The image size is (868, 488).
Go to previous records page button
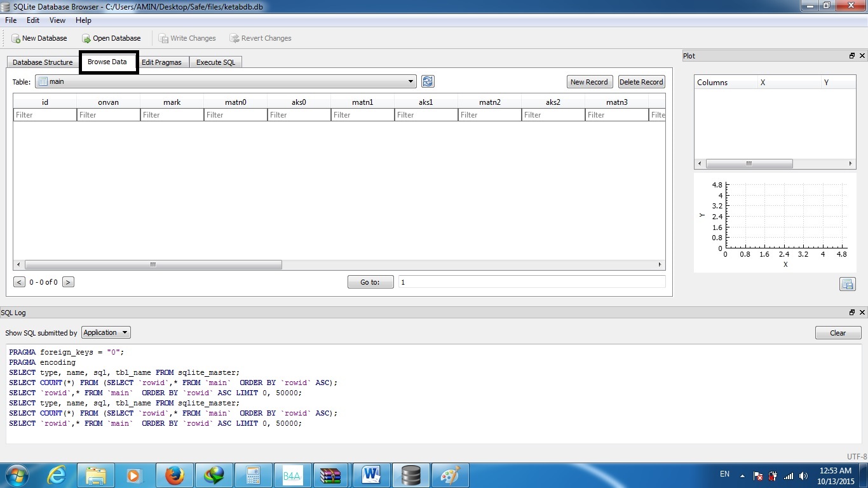[19, 282]
